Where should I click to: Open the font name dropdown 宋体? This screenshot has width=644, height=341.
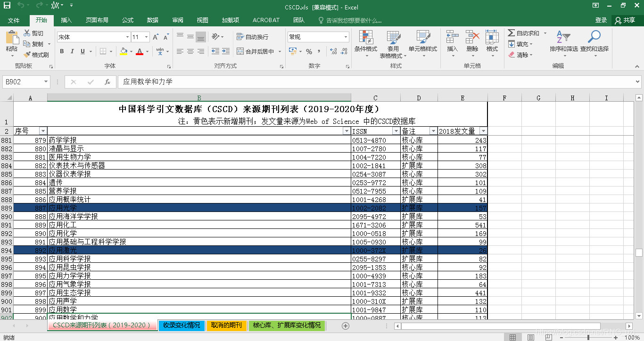[127, 37]
